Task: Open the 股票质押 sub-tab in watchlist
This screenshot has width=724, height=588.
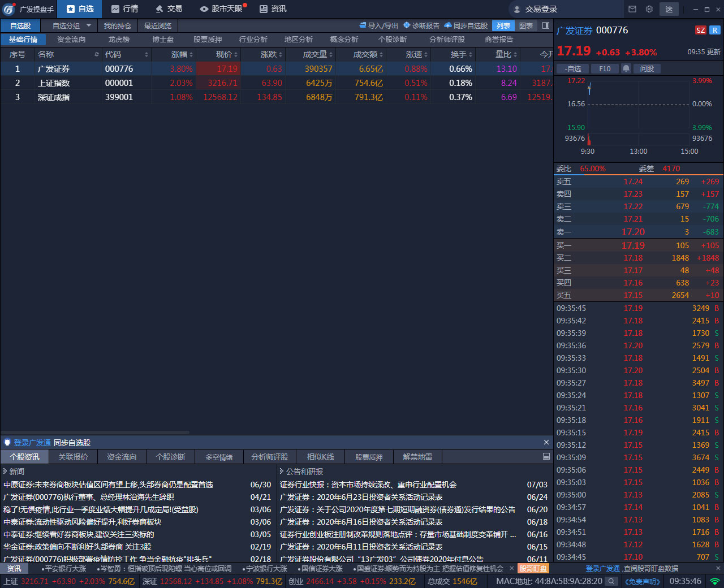Action: tap(208, 40)
